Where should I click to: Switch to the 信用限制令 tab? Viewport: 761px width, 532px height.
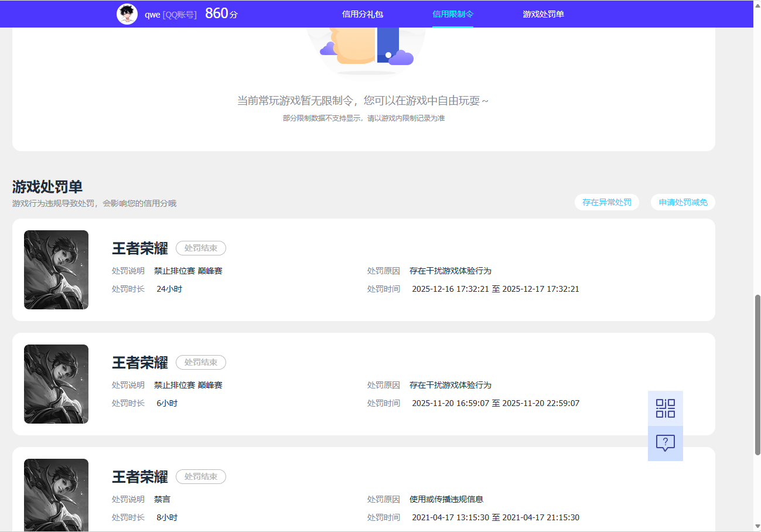point(453,14)
